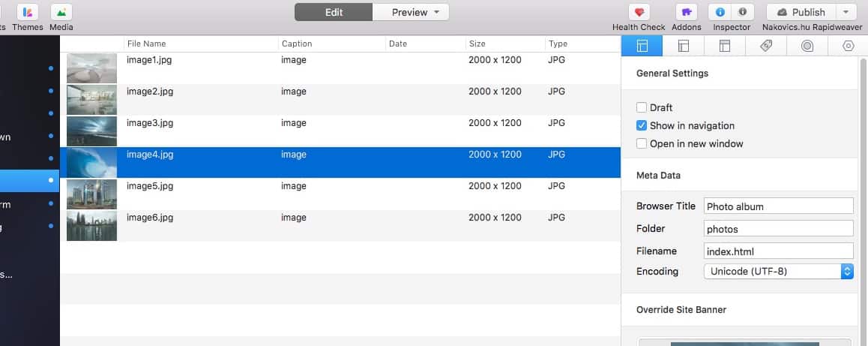The height and width of the screenshot is (346, 868).
Task: Click the blue Inspector info icon
Action: (x=720, y=12)
